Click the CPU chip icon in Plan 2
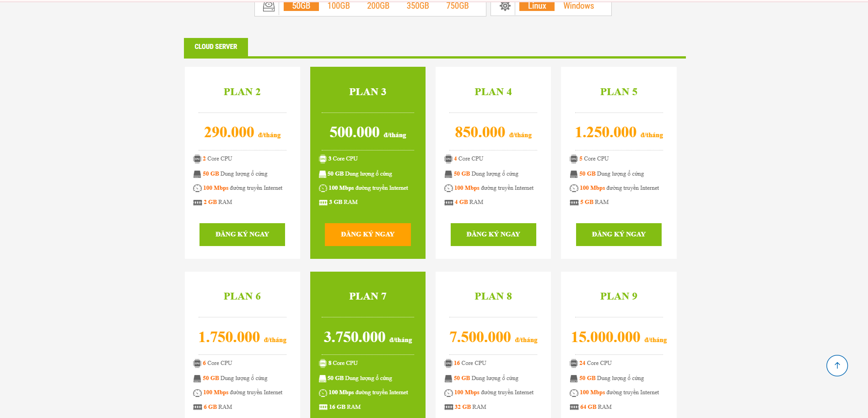The height and width of the screenshot is (418, 868). coord(197,159)
